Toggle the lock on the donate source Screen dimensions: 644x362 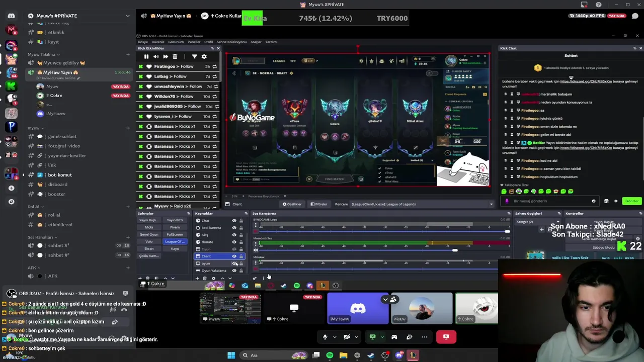(241, 242)
